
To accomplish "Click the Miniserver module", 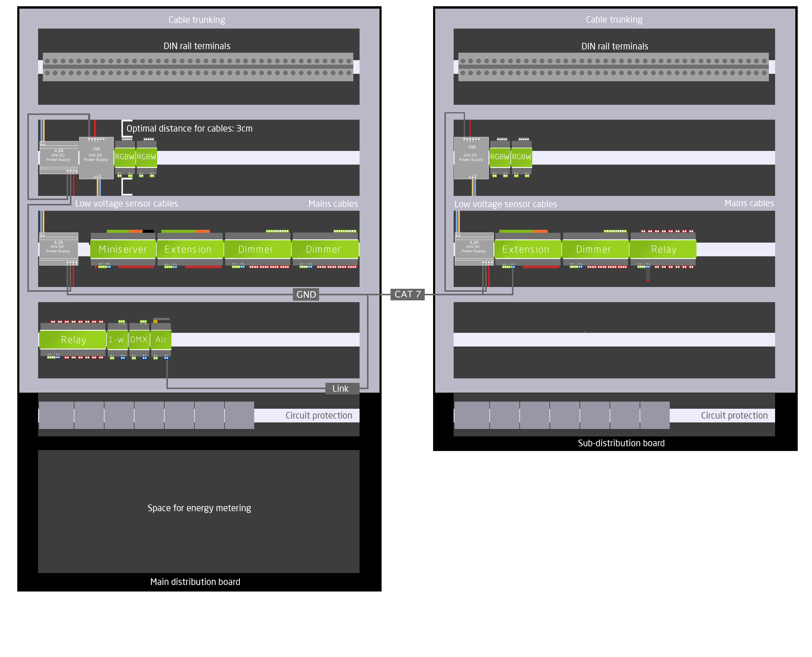I will [123, 249].
